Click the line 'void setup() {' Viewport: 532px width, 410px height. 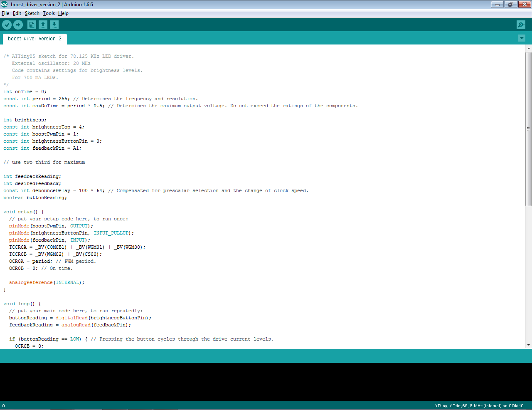24,212
